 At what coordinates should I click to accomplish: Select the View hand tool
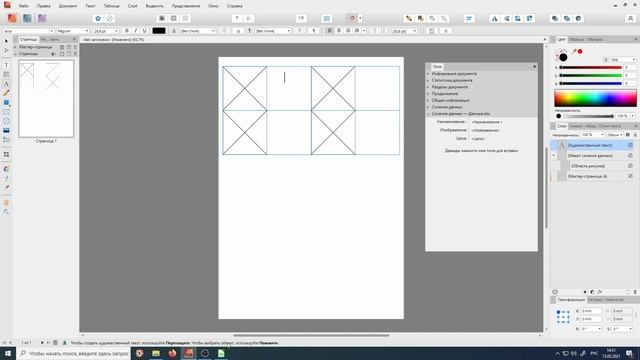click(x=6, y=202)
